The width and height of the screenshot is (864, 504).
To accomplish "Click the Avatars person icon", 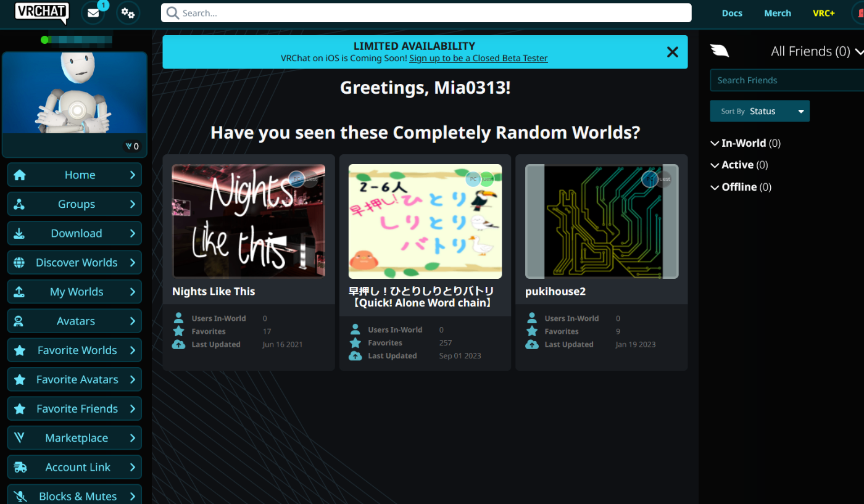I will (20, 321).
